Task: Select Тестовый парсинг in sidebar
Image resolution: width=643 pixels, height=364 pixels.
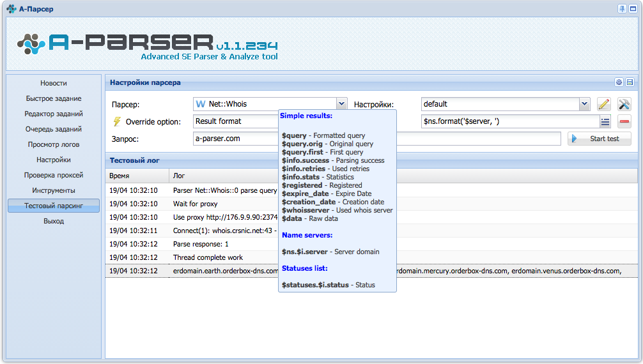Action: 53,206
